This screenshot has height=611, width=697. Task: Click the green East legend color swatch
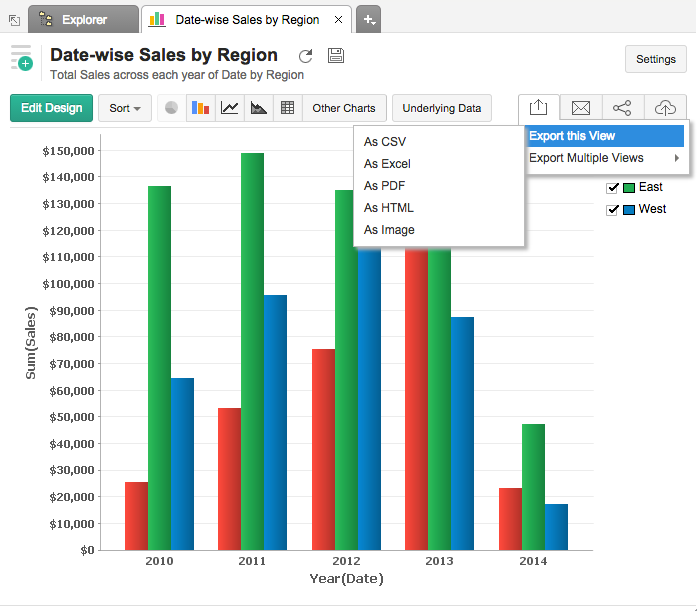tap(629, 188)
